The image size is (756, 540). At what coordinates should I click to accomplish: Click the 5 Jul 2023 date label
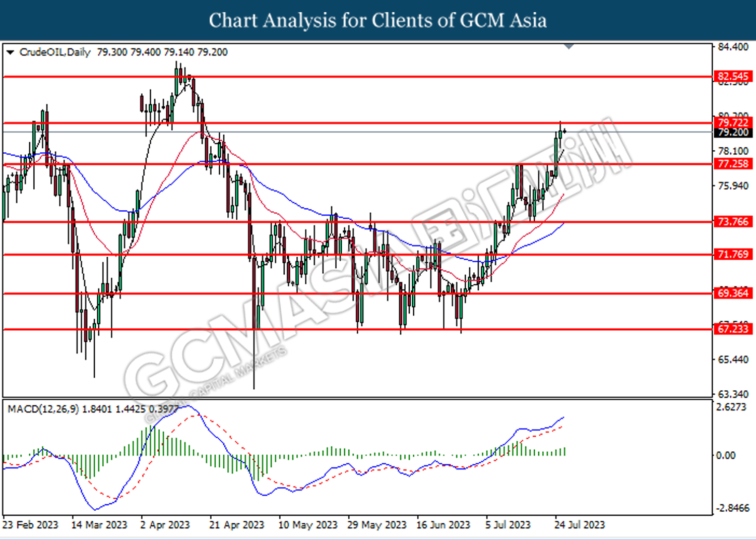coord(508,525)
